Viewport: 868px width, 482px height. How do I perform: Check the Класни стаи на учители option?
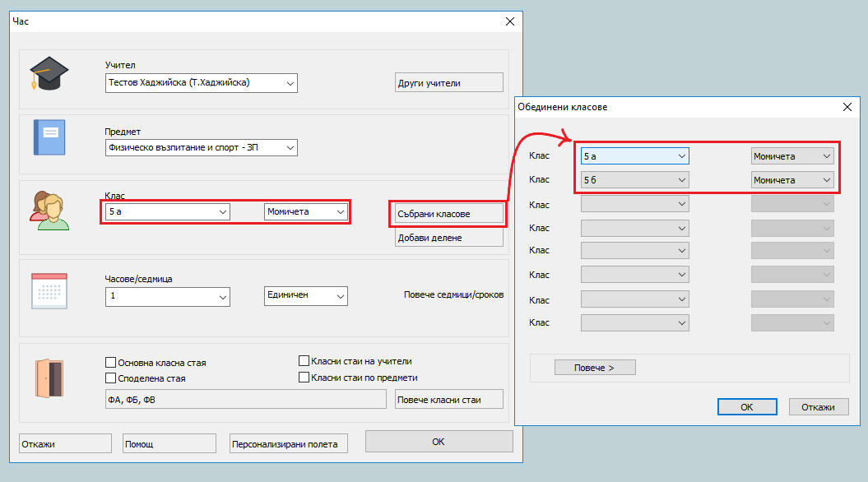pos(304,361)
